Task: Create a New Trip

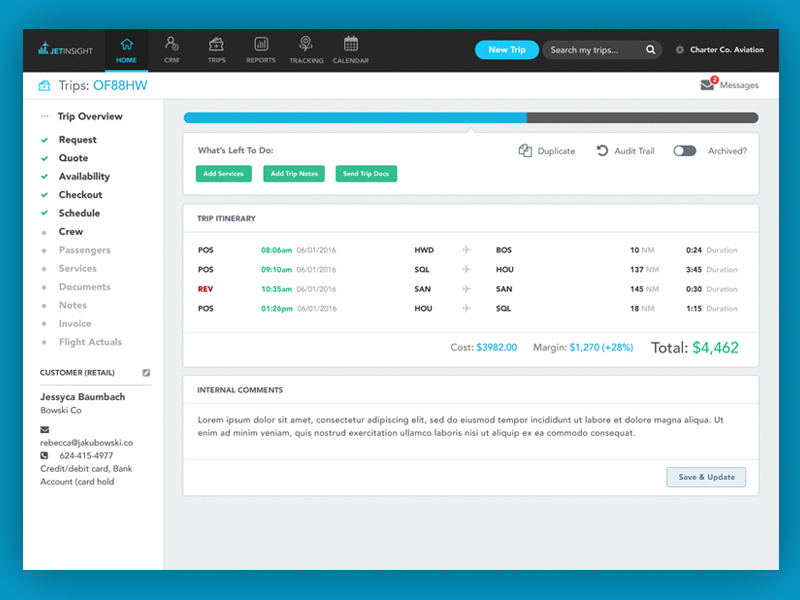Action: (x=506, y=48)
